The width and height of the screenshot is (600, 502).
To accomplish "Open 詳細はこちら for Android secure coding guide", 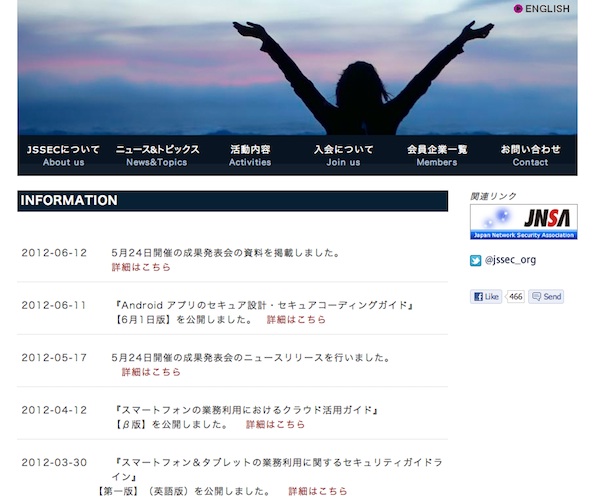I will click(x=296, y=320).
